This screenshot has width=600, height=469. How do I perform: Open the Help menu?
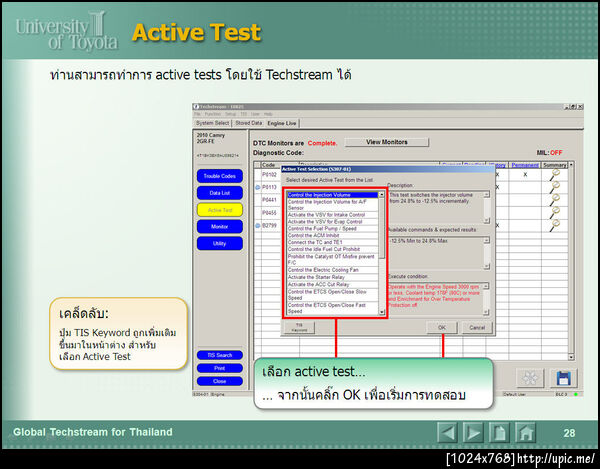(x=268, y=114)
